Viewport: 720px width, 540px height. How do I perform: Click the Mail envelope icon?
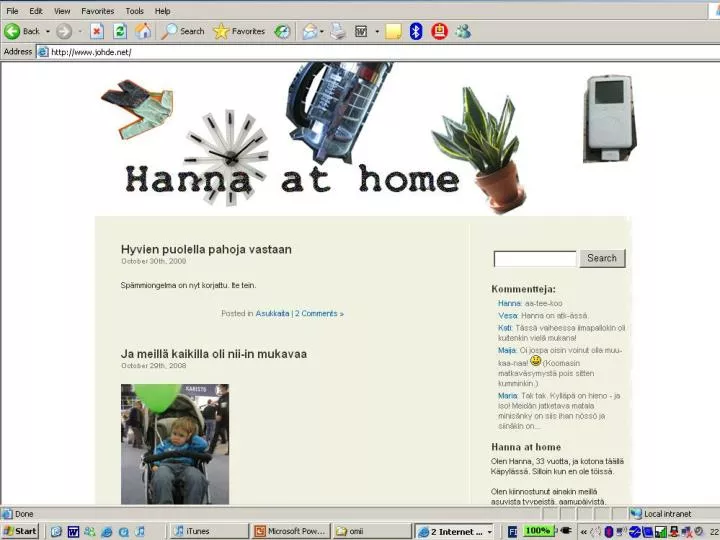309,32
